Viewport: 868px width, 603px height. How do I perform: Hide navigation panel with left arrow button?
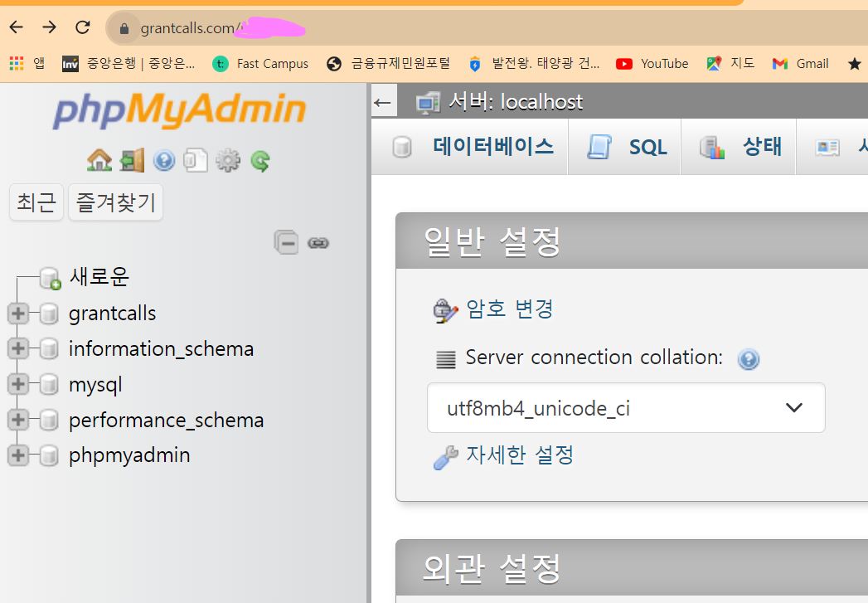pyautogui.click(x=384, y=101)
